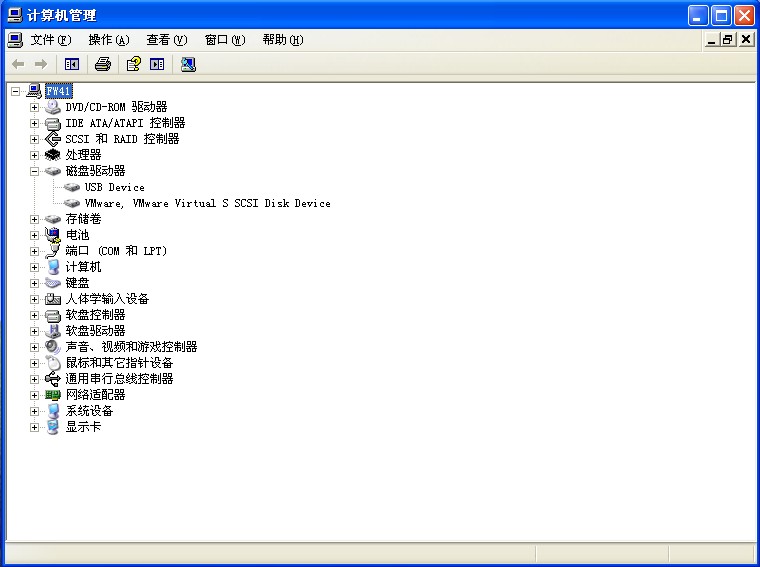Screen dimensions: 760x567
Task: Select the 鼠标和其它指针设备 row
Action: click(x=119, y=363)
